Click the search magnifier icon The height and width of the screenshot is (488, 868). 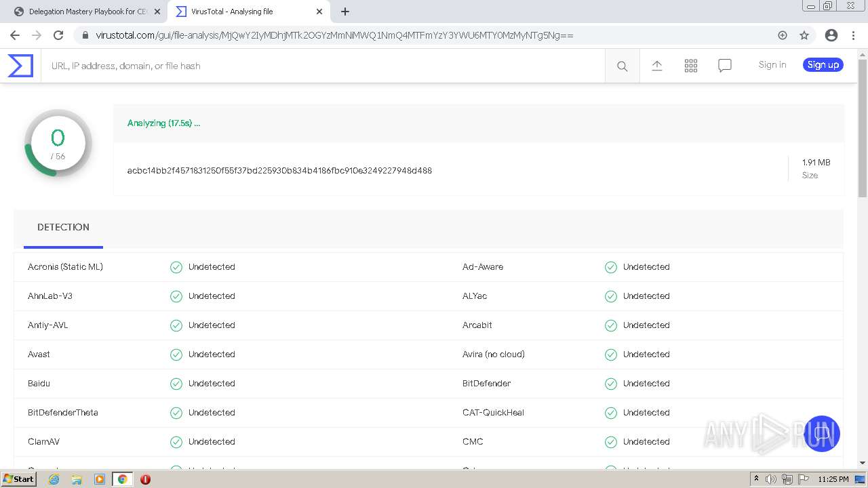pyautogui.click(x=622, y=66)
